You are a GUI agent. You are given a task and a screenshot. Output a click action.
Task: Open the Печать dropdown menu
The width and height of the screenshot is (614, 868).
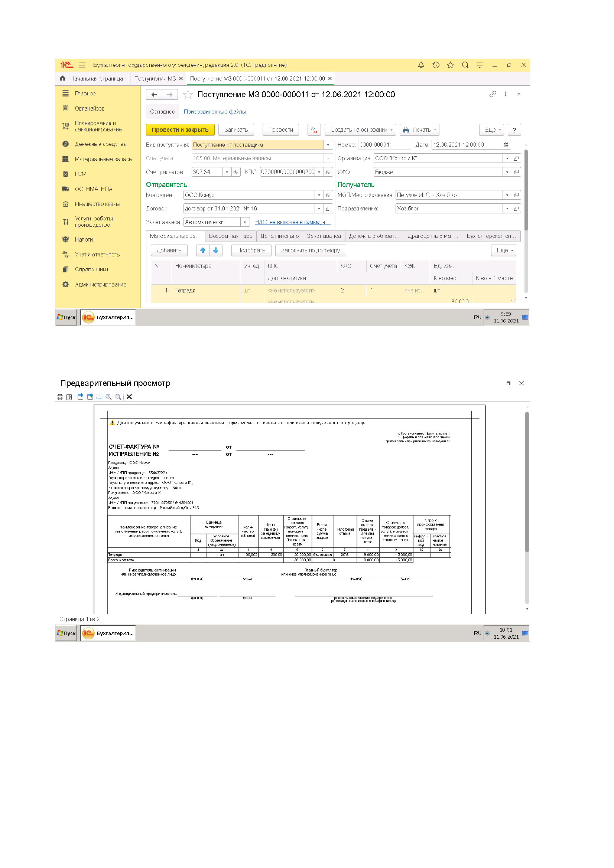[419, 130]
